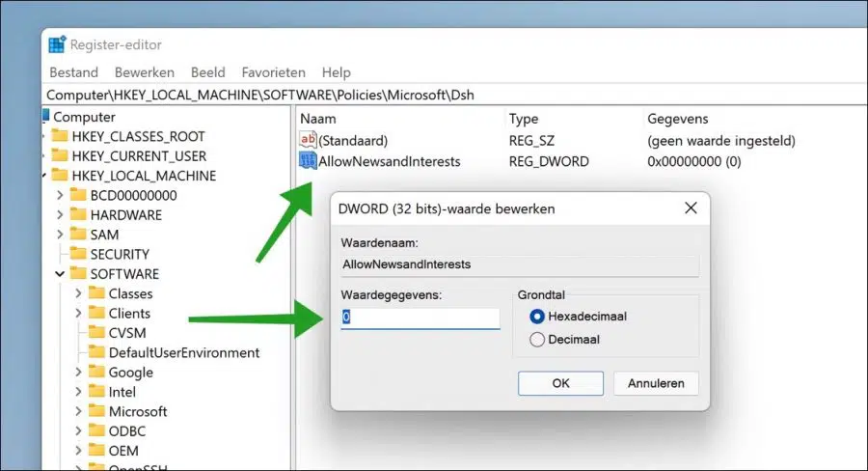Click the Waardenaam field showing AllowNewsandInterests
Image resolution: width=868 pixels, height=471 pixels.
pyautogui.click(x=520, y=264)
